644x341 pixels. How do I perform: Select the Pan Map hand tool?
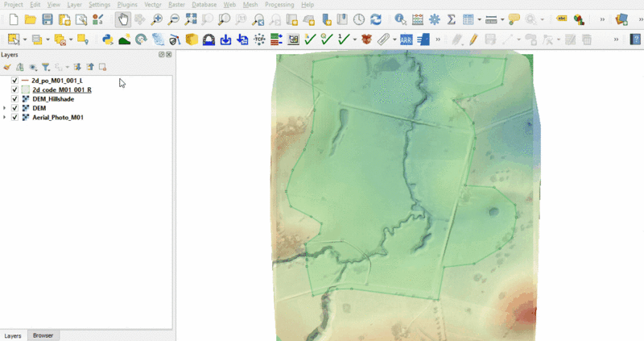pyautogui.click(x=122, y=19)
